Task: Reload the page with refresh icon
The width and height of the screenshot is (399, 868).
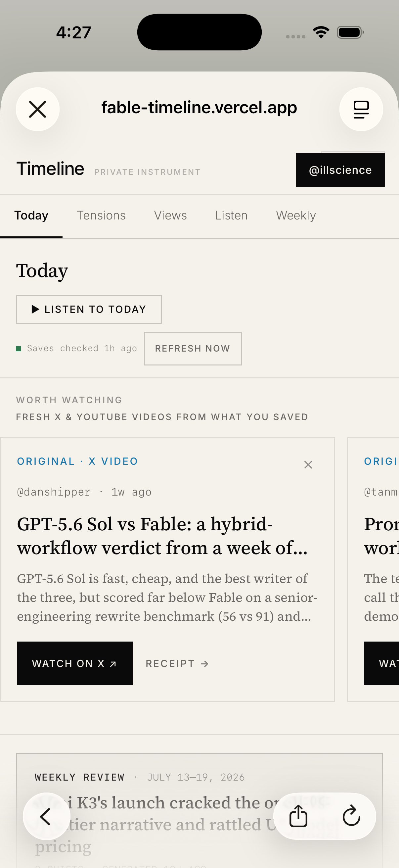Action: (351, 816)
